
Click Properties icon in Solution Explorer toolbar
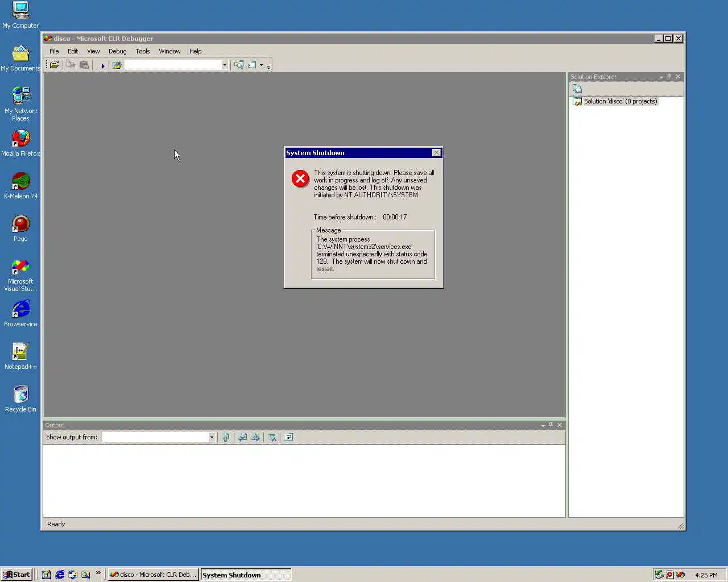coord(577,89)
